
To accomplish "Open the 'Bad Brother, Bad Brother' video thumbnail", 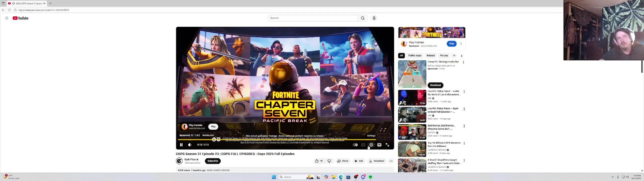I will point(412,132).
